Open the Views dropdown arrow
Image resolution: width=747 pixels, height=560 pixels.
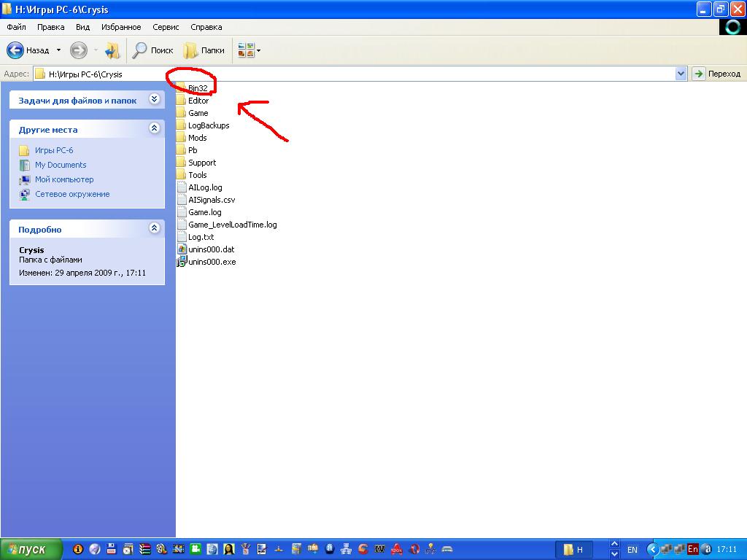(x=259, y=50)
